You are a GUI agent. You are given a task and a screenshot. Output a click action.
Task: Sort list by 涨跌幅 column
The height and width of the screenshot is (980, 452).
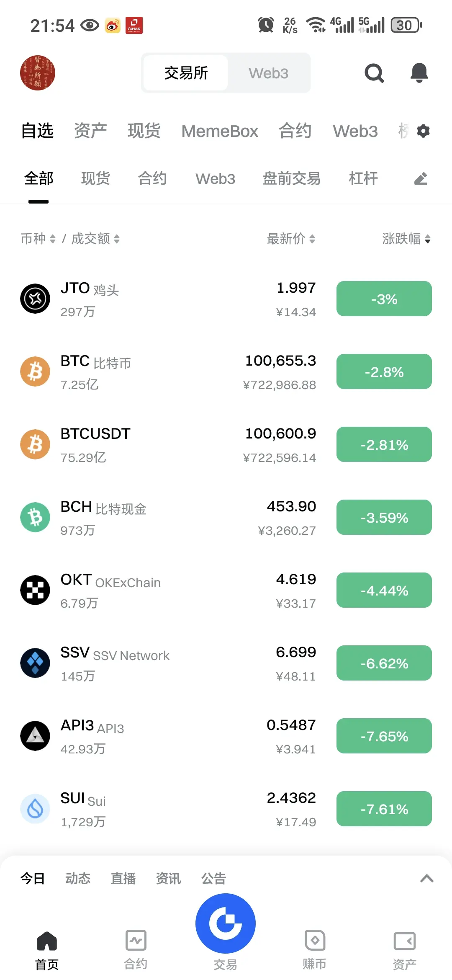pyautogui.click(x=406, y=239)
